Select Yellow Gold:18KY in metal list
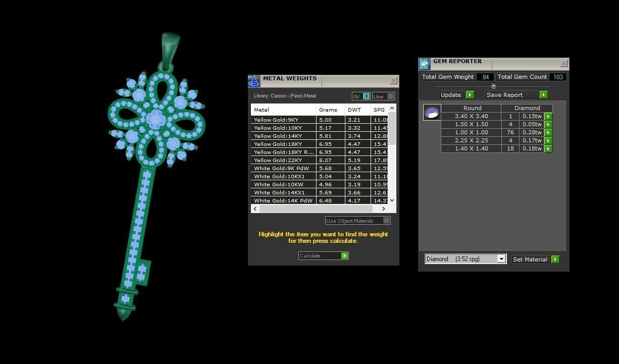 coord(283,144)
